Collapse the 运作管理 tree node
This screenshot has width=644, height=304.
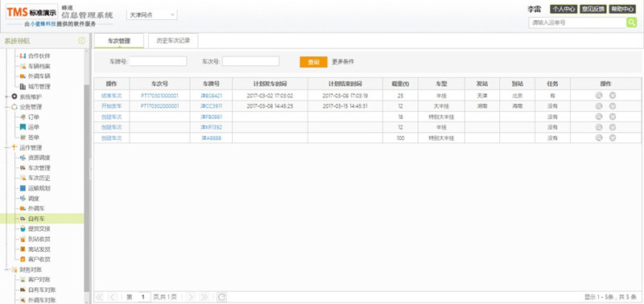(x=7, y=148)
